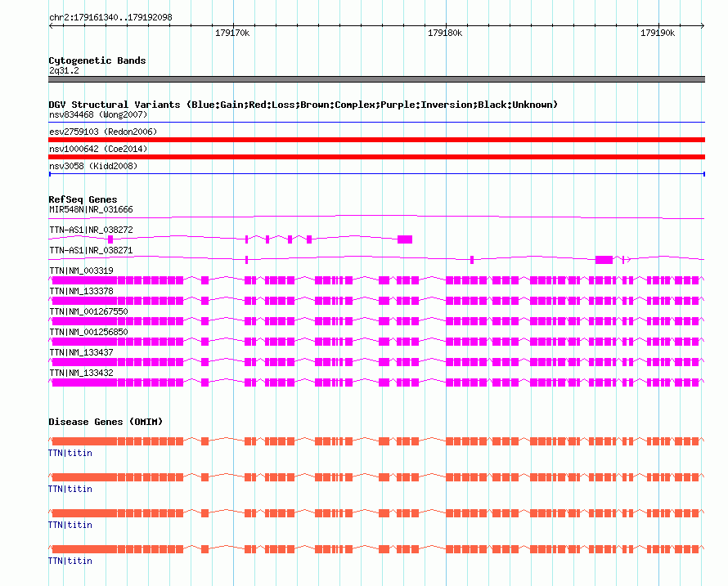The width and height of the screenshot is (728, 586).
Task: Click the long first exon of TTN|NM_003319
Action: pyautogui.click(x=84, y=280)
